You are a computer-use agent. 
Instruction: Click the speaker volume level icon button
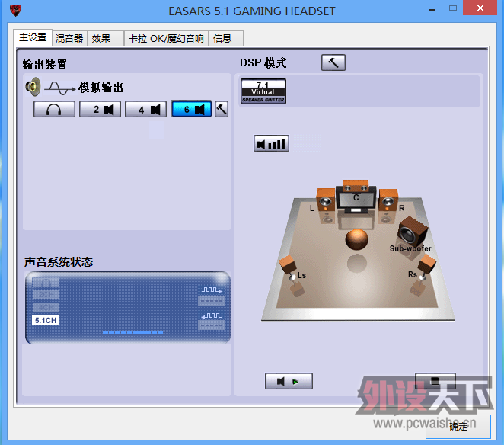tap(271, 143)
